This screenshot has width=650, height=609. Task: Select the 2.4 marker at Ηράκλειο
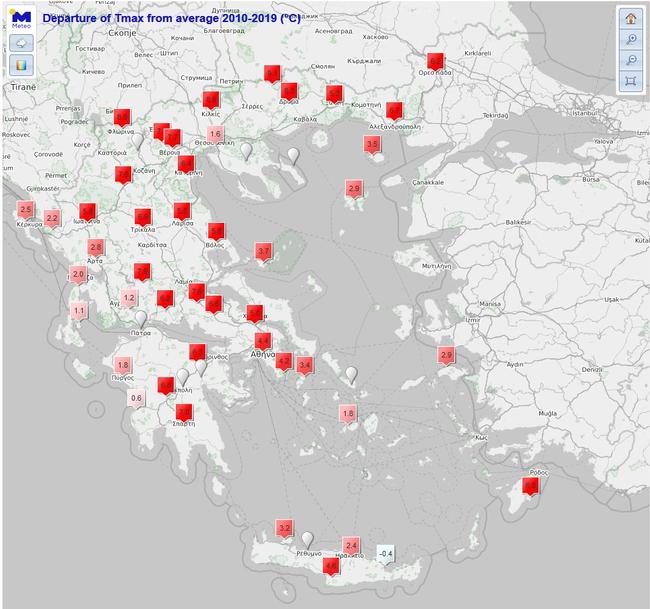point(351,545)
